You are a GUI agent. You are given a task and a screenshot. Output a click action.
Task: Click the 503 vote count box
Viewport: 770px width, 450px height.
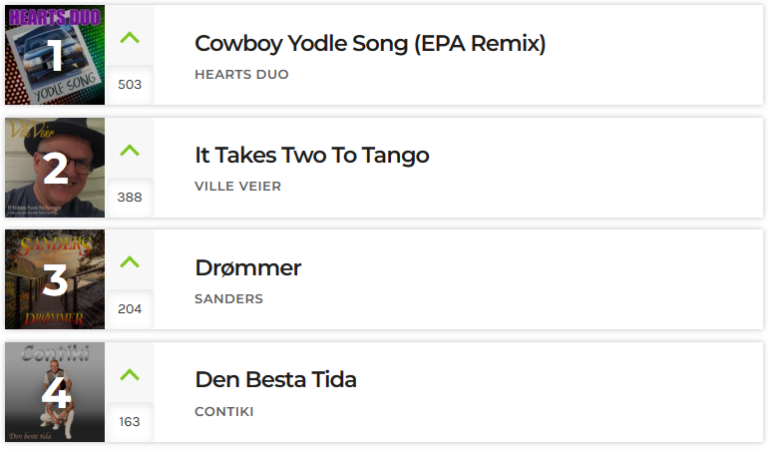coord(130,84)
